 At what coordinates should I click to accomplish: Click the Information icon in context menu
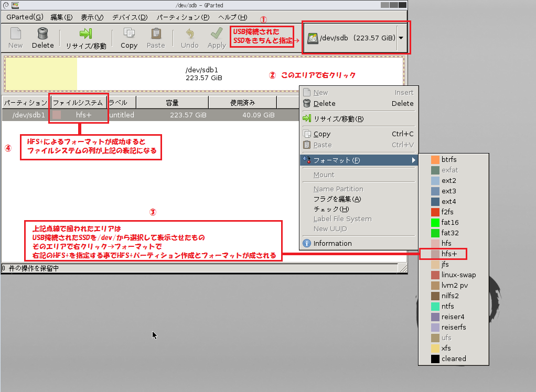(307, 243)
